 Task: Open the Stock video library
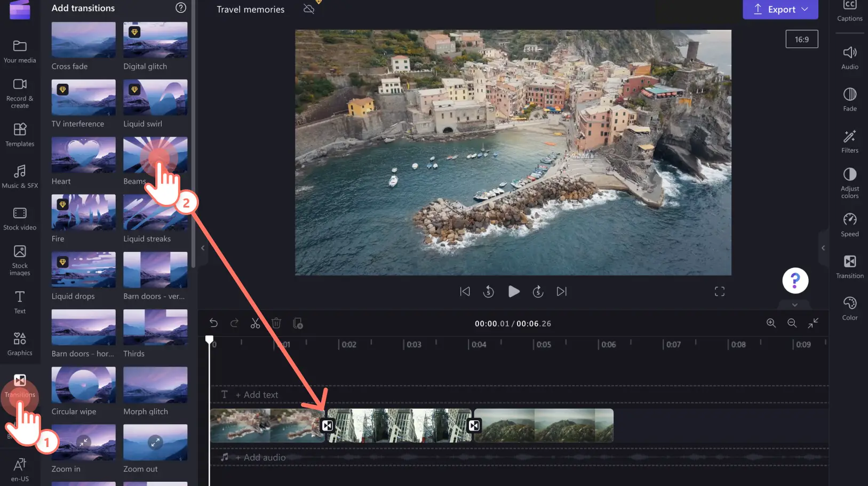click(20, 219)
